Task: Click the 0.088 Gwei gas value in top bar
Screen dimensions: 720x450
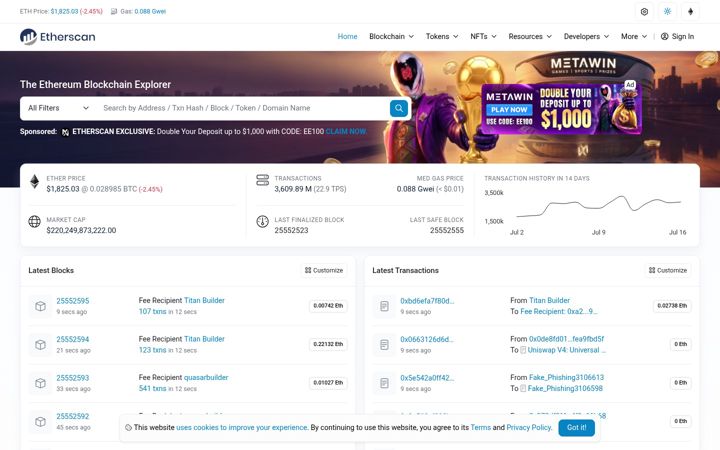Action: [x=150, y=11]
